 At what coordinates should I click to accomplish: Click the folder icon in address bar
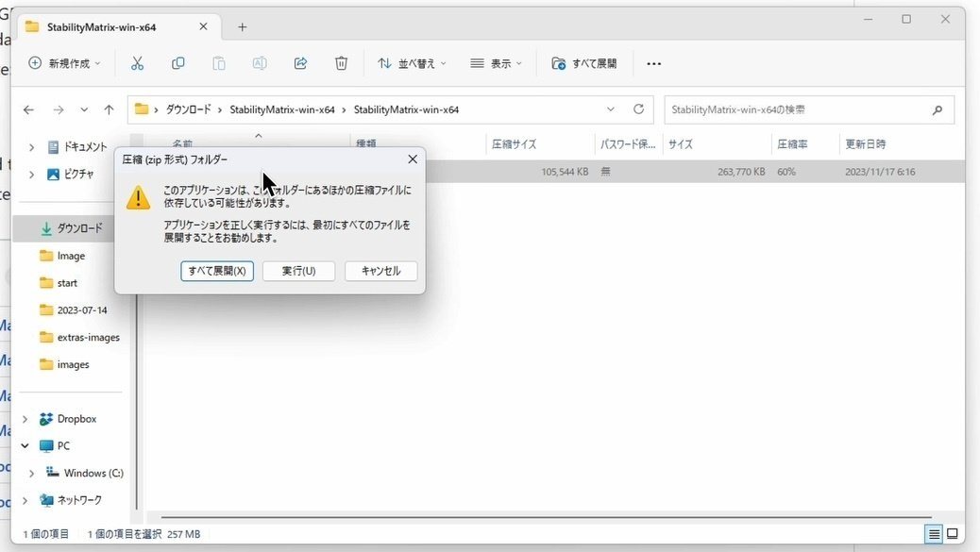(x=142, y=109)
